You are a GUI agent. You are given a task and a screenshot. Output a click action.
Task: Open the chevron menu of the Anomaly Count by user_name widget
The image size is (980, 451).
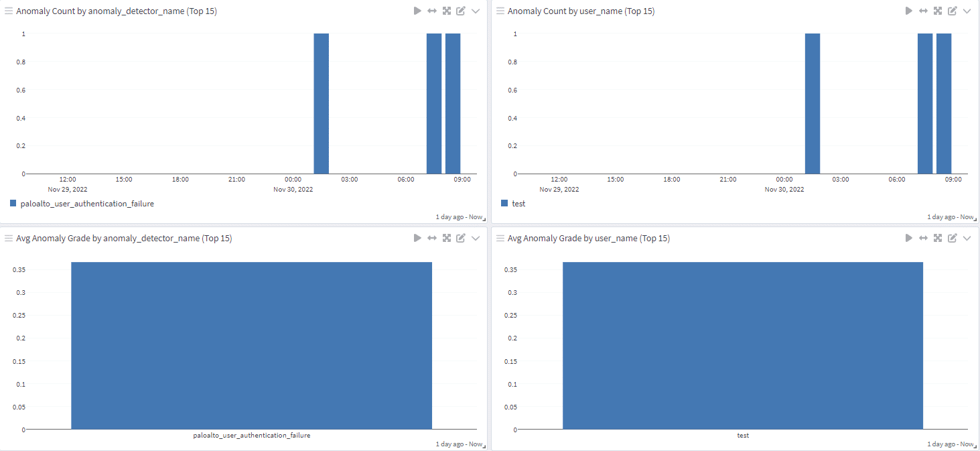click(967, 11)
